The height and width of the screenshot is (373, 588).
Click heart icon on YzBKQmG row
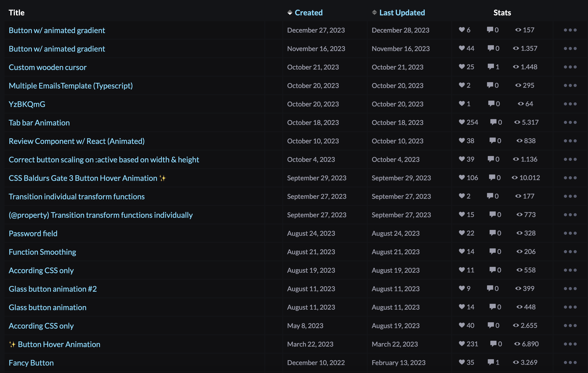click(x=462, y=104)
